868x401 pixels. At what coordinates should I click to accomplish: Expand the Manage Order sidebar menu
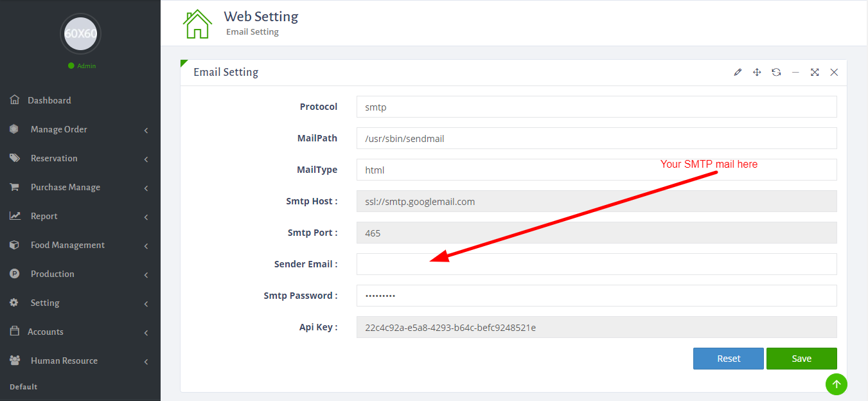coord(58,129)
